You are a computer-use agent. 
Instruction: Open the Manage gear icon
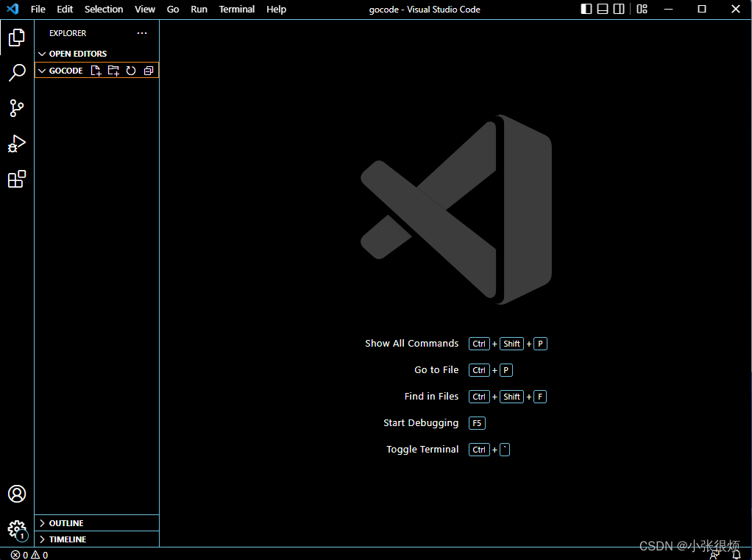tap(18, 531)
